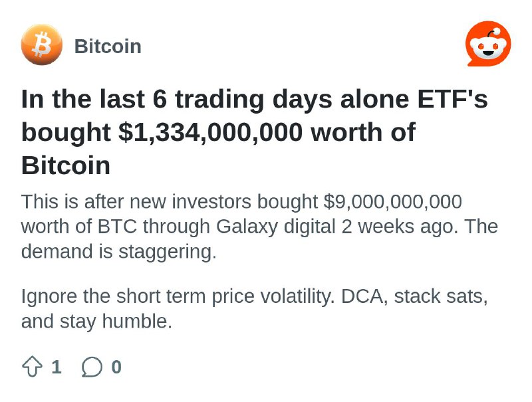Click the $1,334,000,000 figure in the title
532x402 pixels.
(210, 132)
